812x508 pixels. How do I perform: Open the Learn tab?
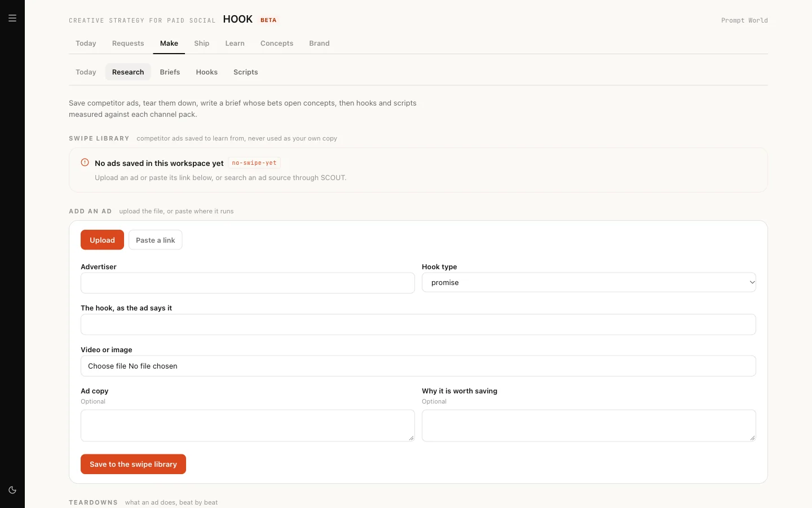[235, 43]
